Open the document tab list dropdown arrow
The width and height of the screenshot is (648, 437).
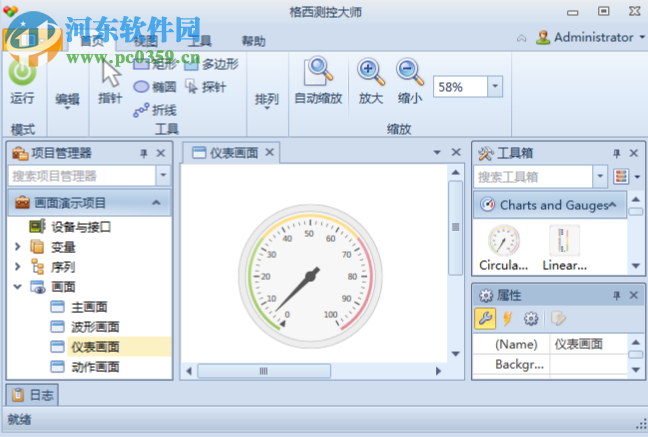(437, 153)
